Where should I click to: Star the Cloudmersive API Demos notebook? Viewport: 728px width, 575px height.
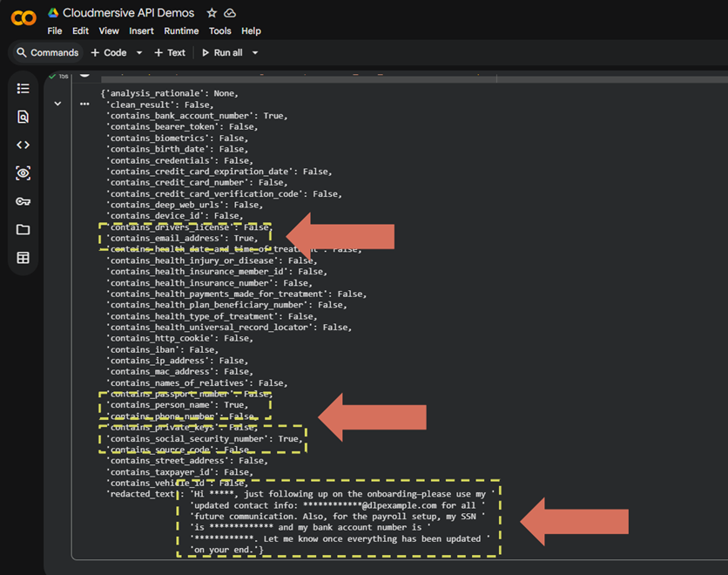212,13
